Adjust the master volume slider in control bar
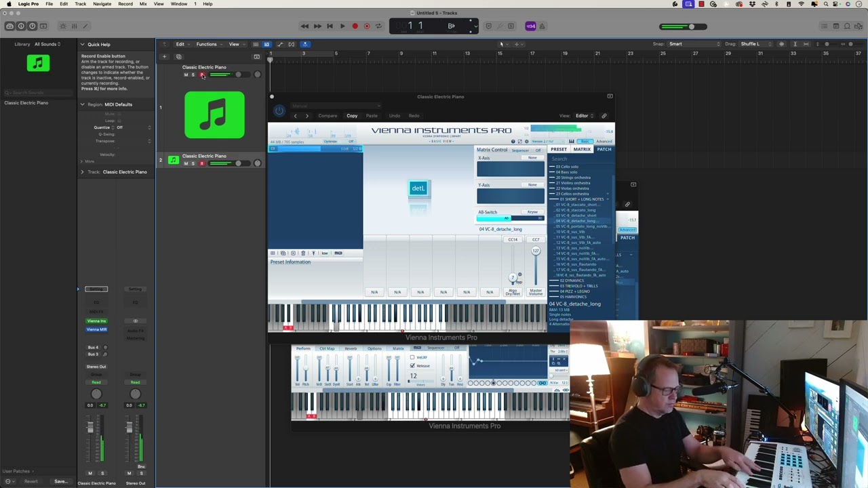868x488 pixels. pyautogui.click(x=684, y=26)
